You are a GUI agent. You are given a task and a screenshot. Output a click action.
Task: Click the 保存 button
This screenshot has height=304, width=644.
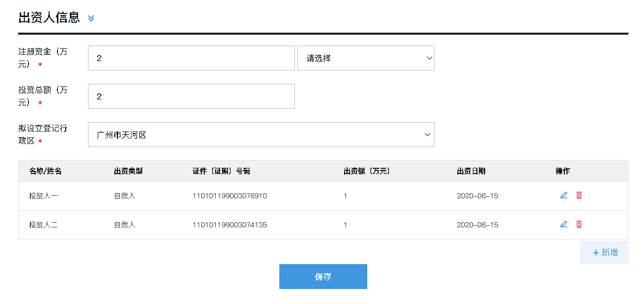tap(323, 276)
